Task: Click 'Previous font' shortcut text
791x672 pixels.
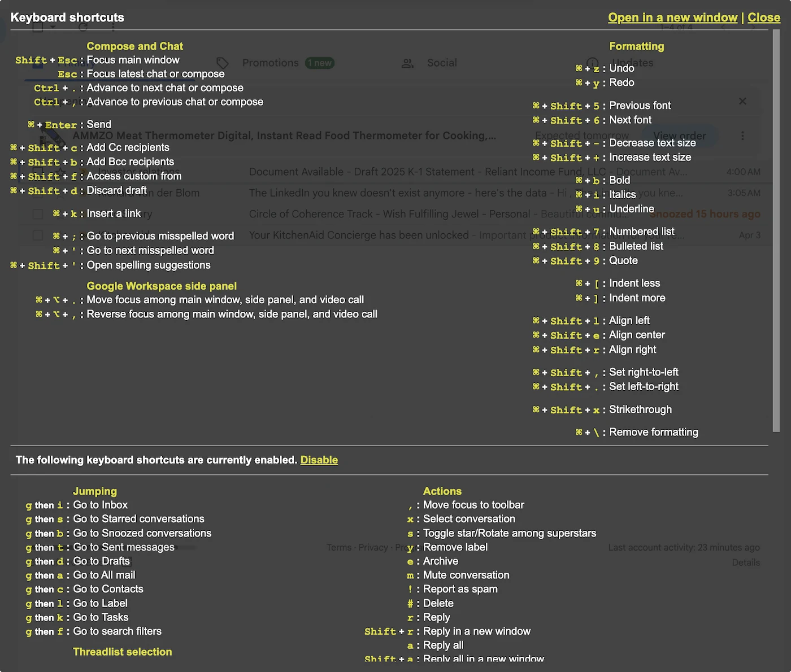Action: [x=640, y=106]
